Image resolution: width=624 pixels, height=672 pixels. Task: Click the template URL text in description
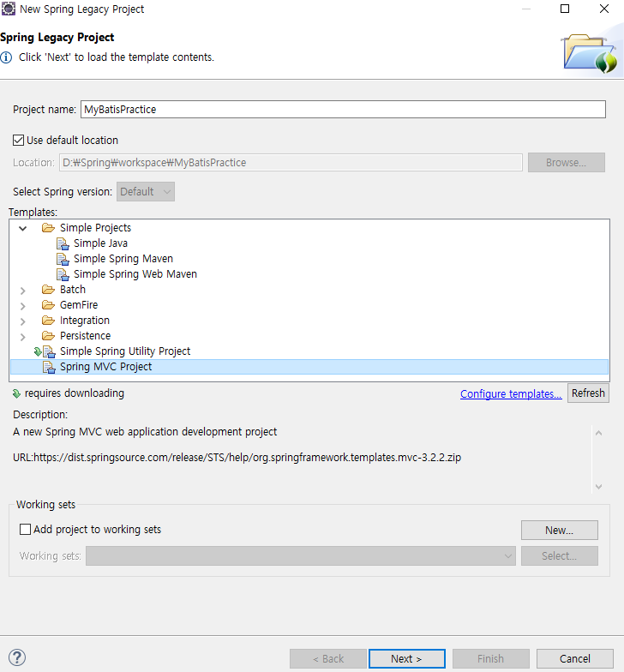coord(237,458)
